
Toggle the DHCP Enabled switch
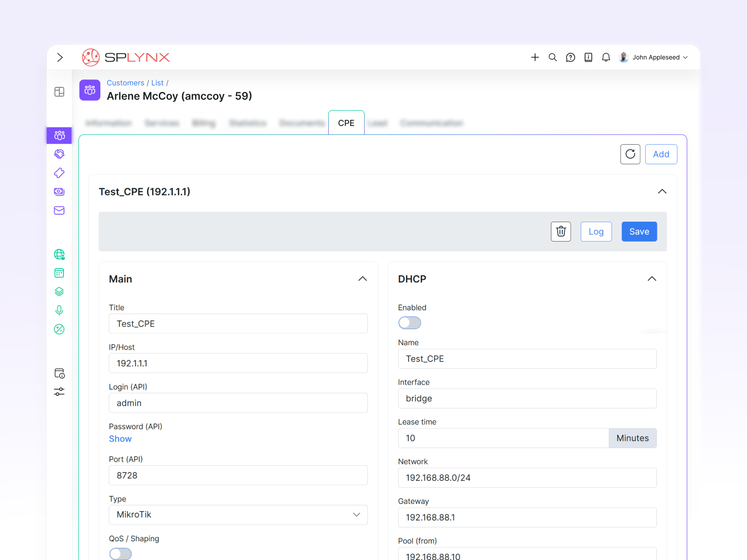[x=409, y=323]
